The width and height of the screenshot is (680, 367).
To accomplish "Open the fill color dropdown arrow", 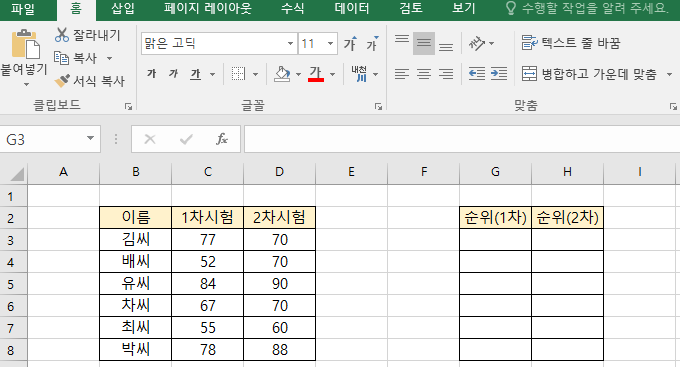I will pyautogui.click(x=298, y=75).
